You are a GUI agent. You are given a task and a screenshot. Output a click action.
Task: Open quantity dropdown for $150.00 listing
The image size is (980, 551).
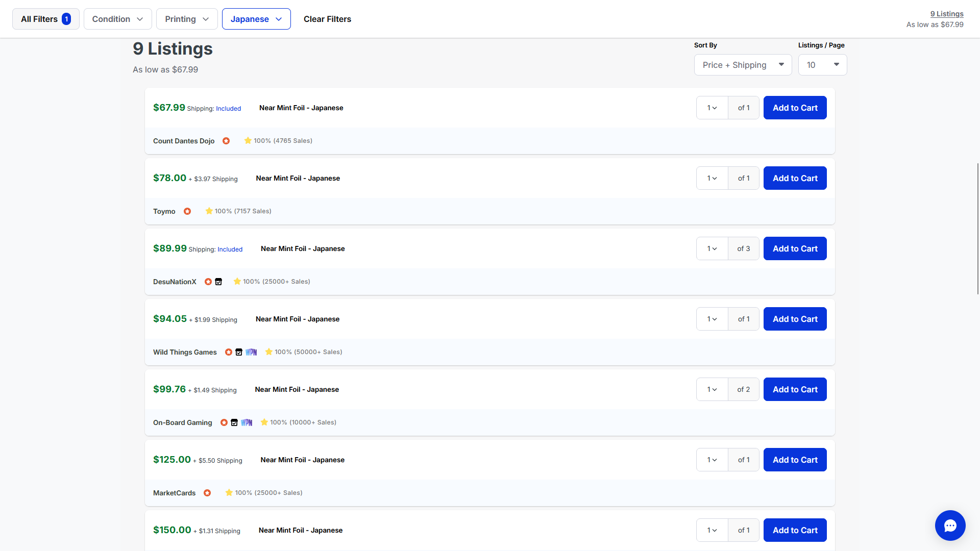coord(712,530)
